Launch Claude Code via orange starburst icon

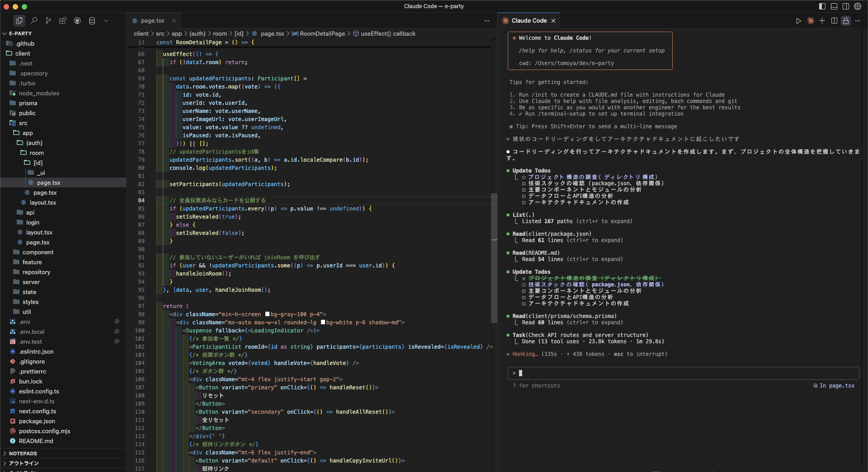click(811, 21)
